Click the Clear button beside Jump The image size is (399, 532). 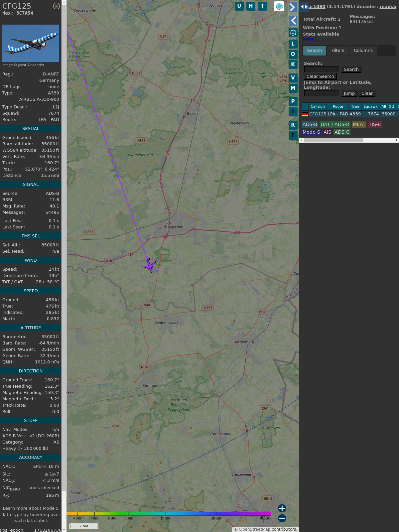click(x=367, y=93)
